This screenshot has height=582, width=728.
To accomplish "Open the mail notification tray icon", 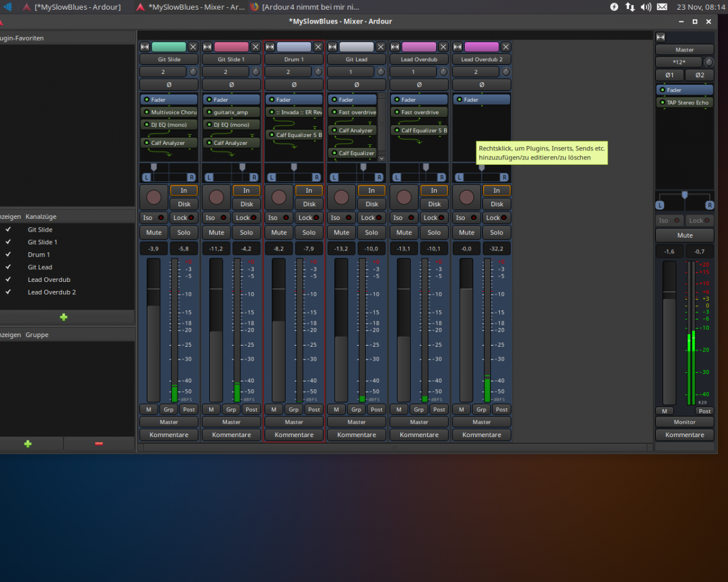I will click(x=662, y=7).
